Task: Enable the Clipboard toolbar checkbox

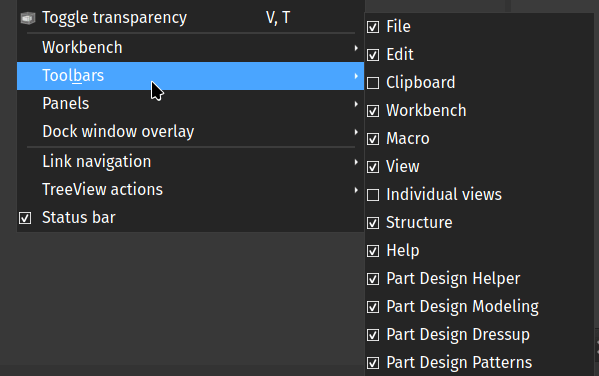Action: pos(373,83)
